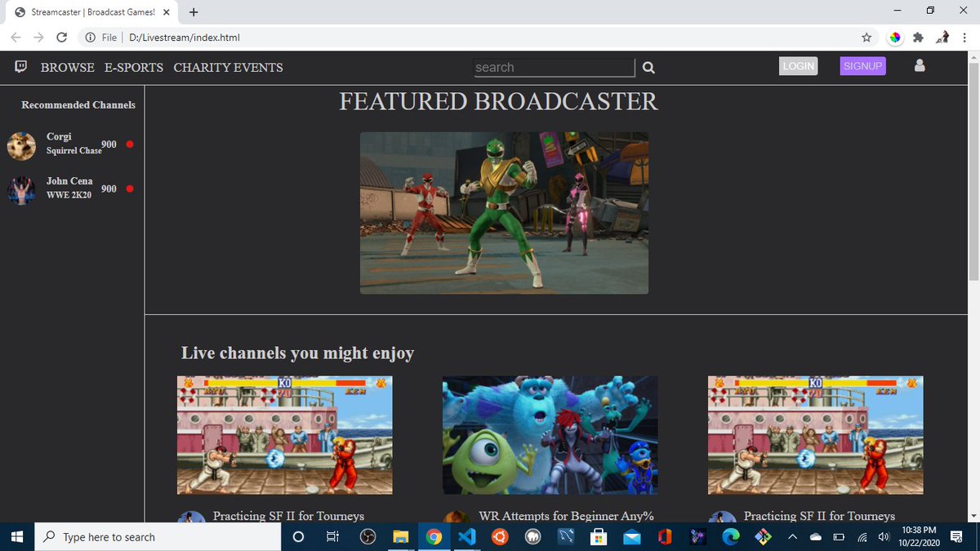This screenshot has height=551, width=980.
Task: Click the browser back arrow
Action: tap(16, 38)
